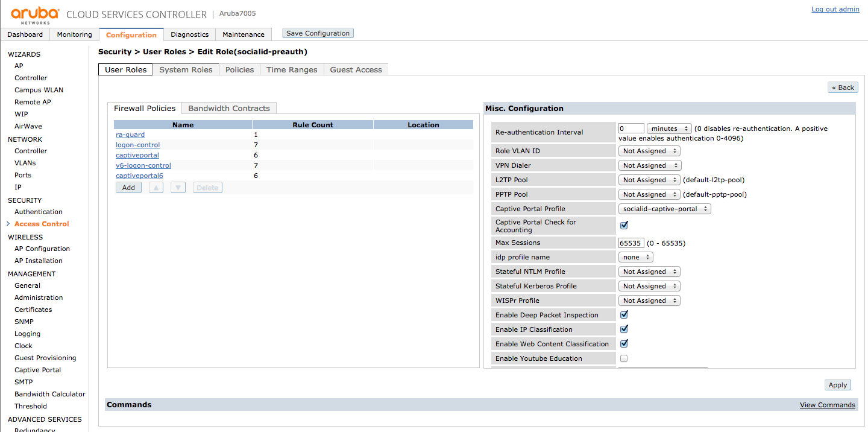Click the Aruba Networks logo
Viewport: 868px width, 432px height.
[35, 14]
